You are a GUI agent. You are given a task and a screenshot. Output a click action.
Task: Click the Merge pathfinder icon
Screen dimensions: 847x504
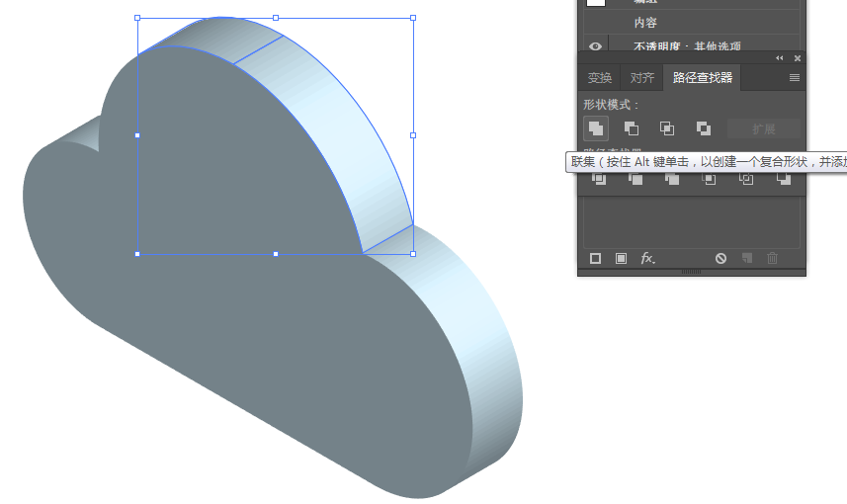coord(672,179)
